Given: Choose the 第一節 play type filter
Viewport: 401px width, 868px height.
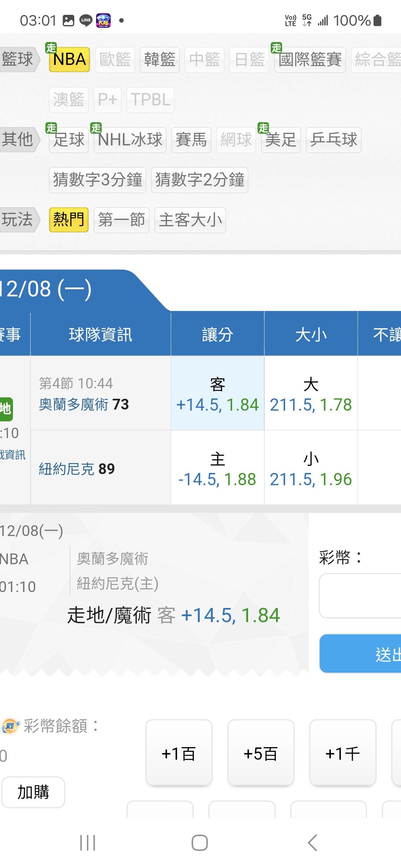Looking at the screenshot, I should tap(121, 220).
